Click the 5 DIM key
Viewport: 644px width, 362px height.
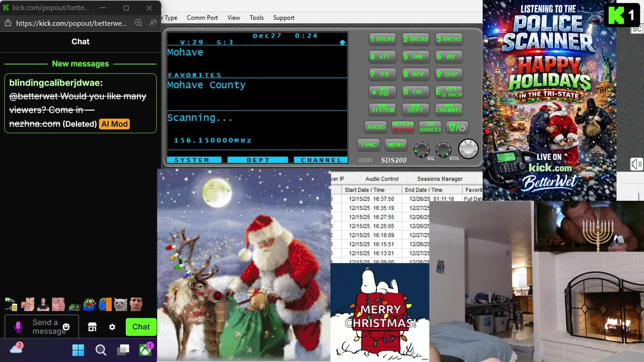[416, 57]
